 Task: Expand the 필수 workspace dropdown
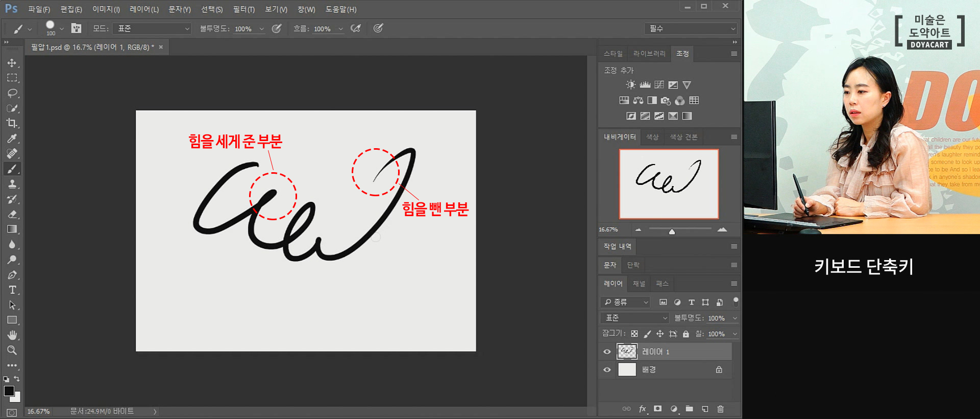pyautogui.click(x=692, y=29)
